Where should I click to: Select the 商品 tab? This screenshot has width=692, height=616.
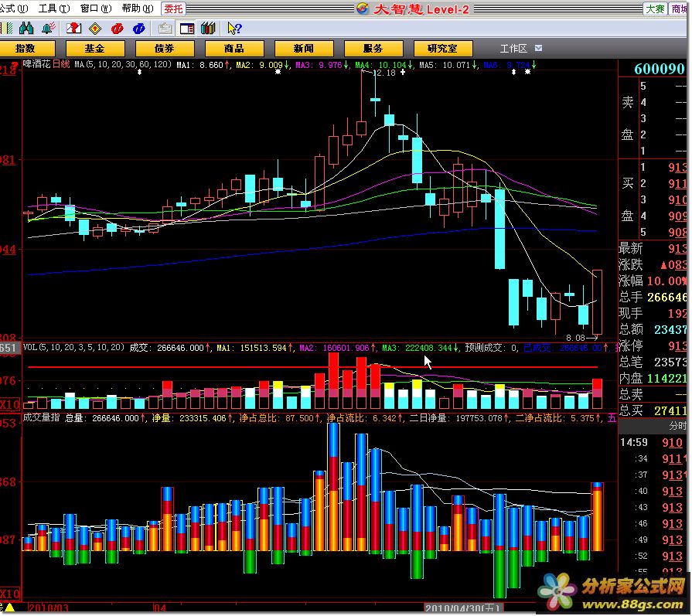click(x=234, y=49)
